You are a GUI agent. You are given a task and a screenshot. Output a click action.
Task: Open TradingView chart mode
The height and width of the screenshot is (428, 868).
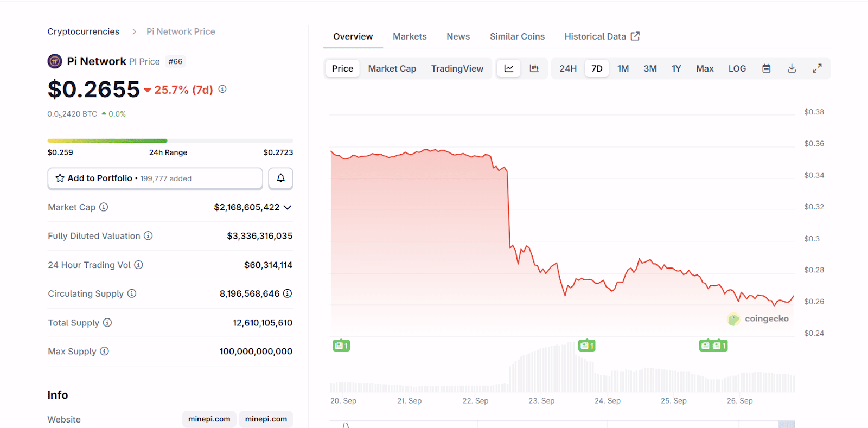[x=457, y=68]
